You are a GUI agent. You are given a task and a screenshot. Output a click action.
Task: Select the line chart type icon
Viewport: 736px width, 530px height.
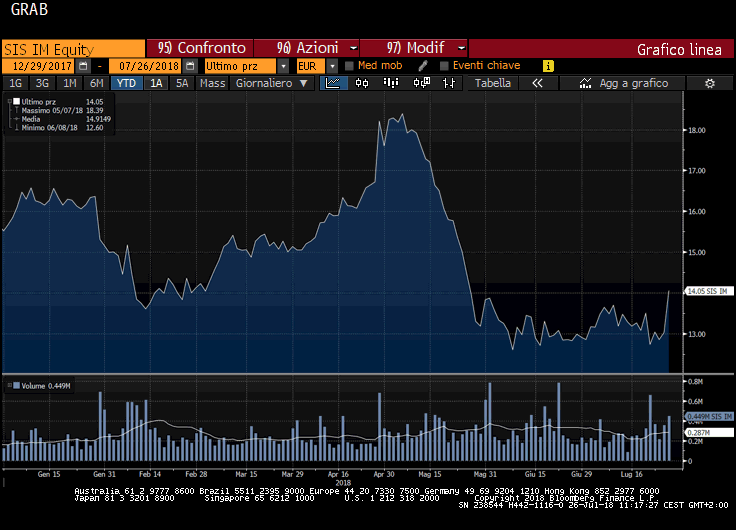coord(333,83)
